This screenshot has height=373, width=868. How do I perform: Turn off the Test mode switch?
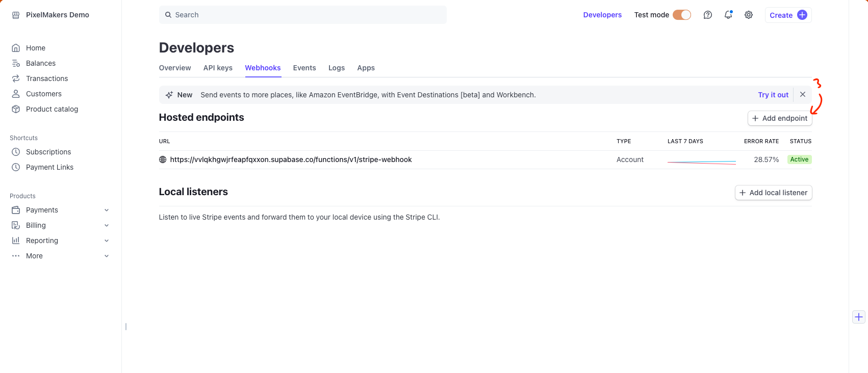[682, 15]
